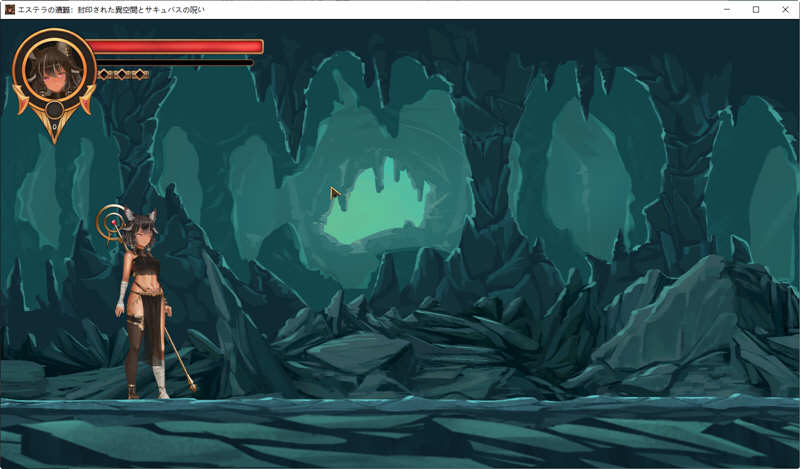Select the first diamond gem under the gauges

104,74
